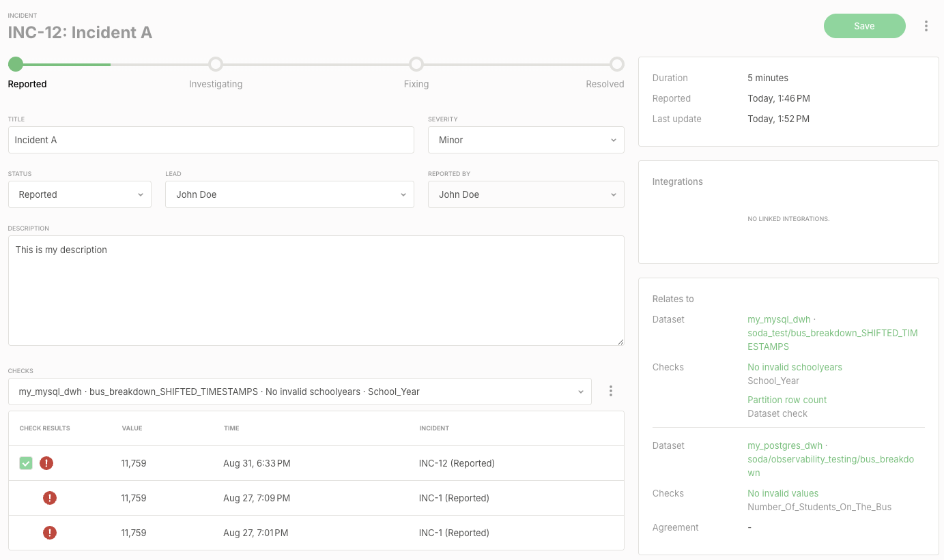Click the VALUE column header
The height and width of the screenshot is (560, 944).
coord(132,428)
